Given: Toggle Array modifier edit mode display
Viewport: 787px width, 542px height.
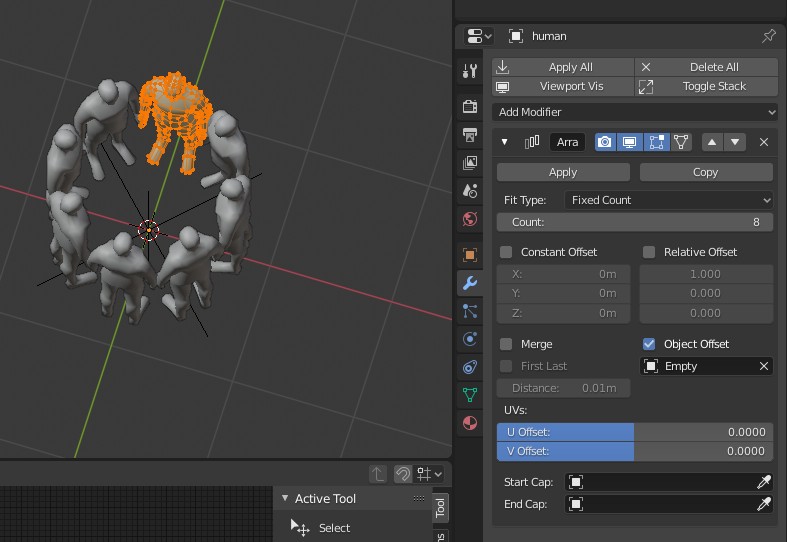Looking at the screenshot, I should 656,142.
